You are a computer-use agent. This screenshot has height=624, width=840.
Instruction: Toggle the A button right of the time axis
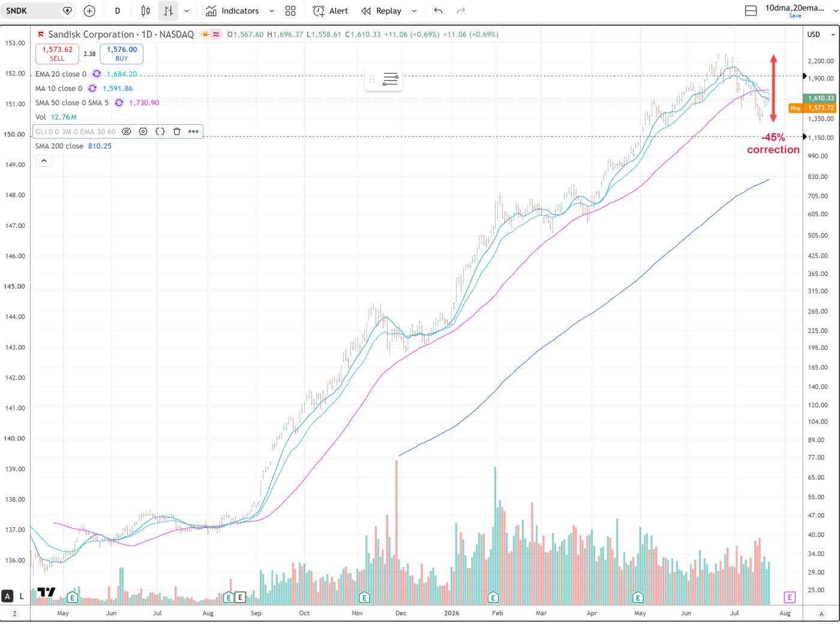tap(821, 613)
